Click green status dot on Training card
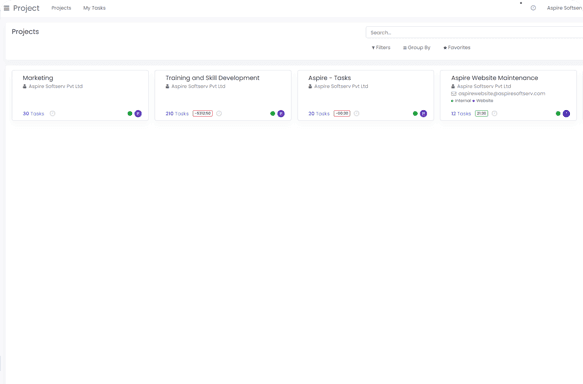The image size is (583, 384). pyautogui.click(x=273, y=113)
